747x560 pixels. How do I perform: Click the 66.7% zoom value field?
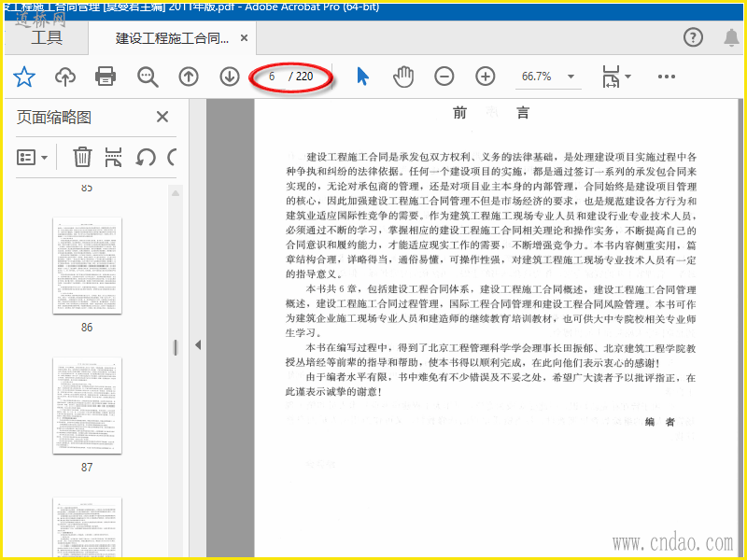click(x=537, y=77)
